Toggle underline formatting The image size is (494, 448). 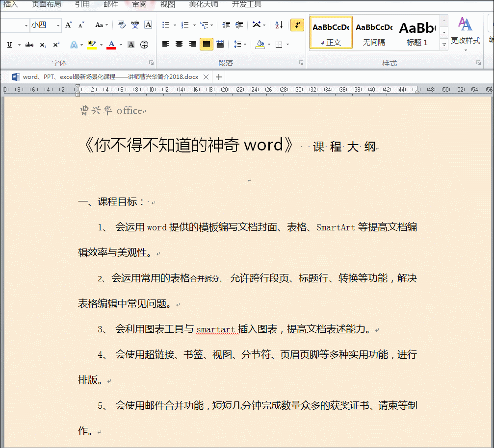pos(9,45)
